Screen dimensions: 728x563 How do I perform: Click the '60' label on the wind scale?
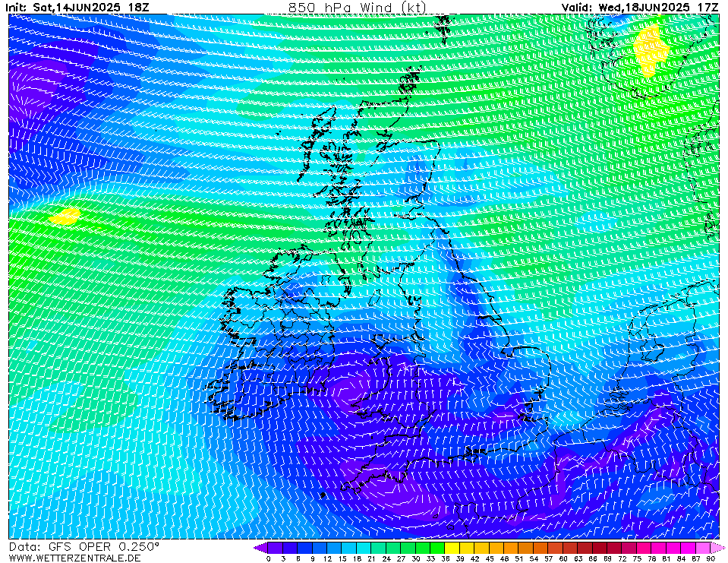563,558
